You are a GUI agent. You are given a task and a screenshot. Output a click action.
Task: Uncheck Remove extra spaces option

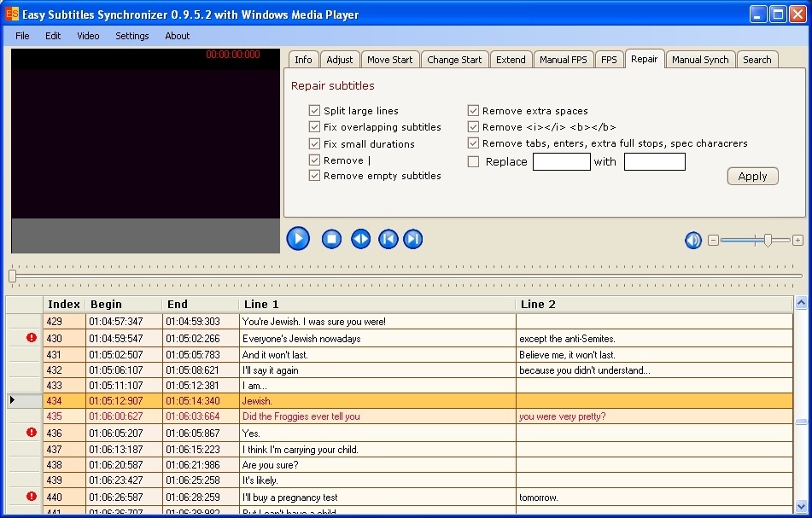pos(473,110)
